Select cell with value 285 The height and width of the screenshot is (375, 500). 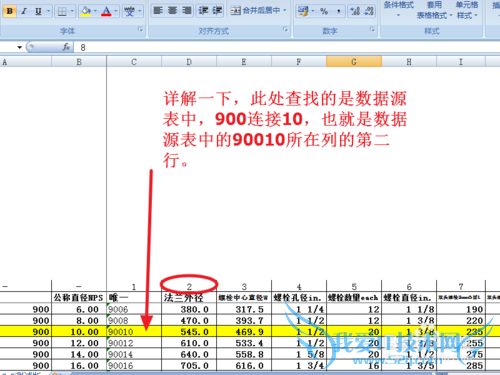(461, 366)
